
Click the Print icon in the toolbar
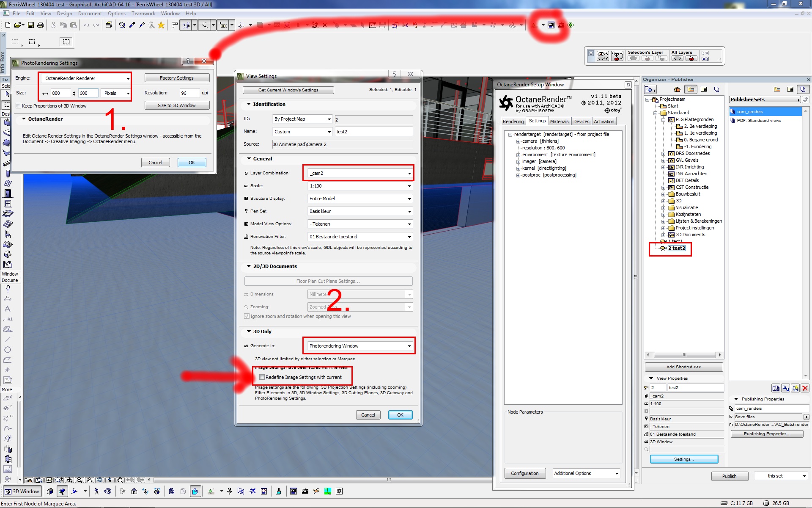41,25
